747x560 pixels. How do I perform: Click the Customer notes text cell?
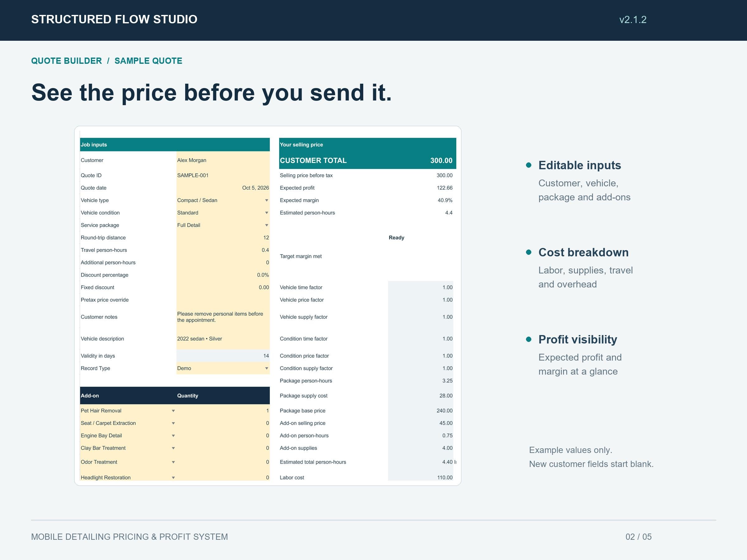coord(223,317)
